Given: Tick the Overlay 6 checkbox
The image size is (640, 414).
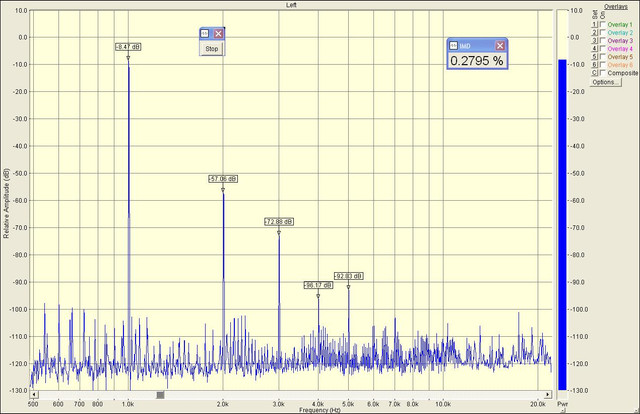Looking at the screenshot, I should [x=602, y=65].
